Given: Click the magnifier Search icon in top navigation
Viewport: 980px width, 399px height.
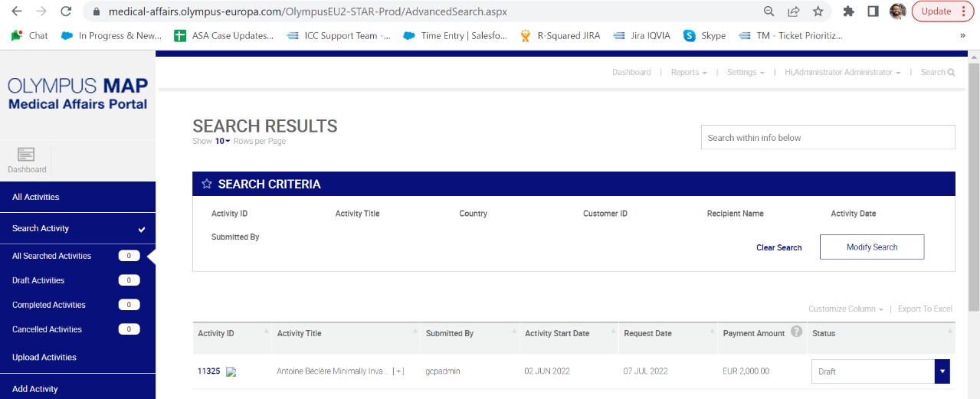Looking at the screenshot, I should point(951,73).
